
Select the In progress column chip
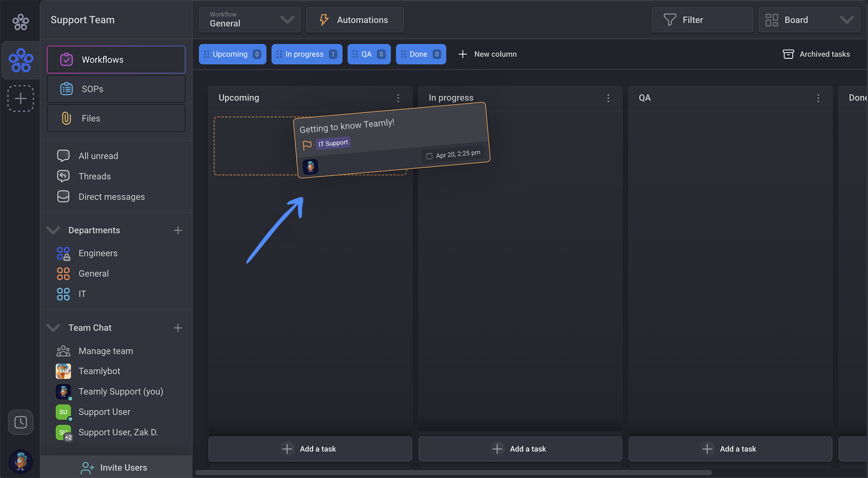307,54
